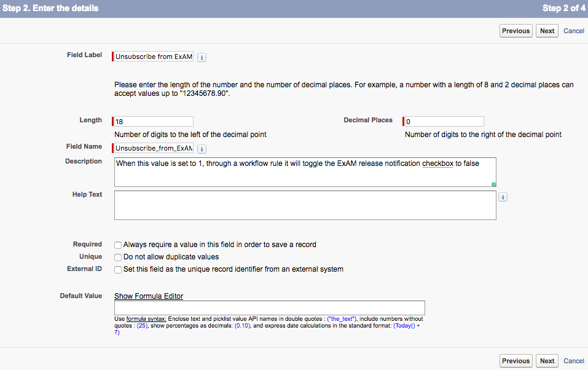The image size is (588, 370).
Task: Click the bottom Previous button
Action: click(x=516, y=361)
